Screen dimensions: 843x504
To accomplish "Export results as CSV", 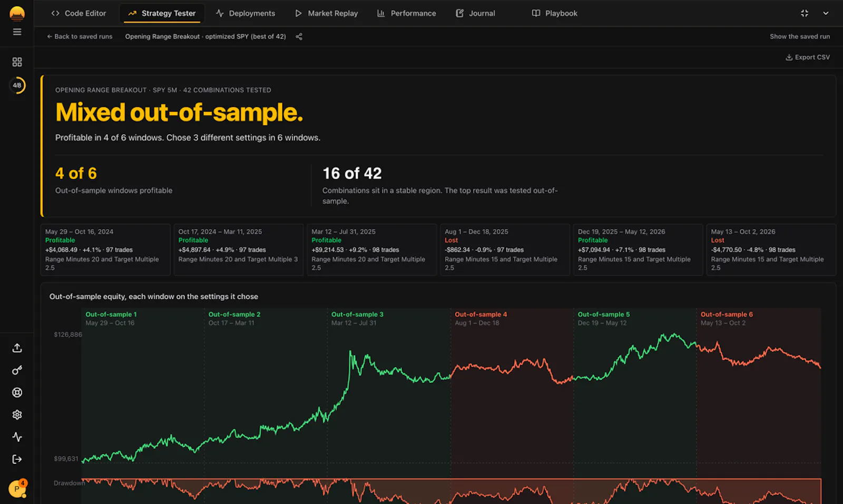I will click(x=808, y=57).
